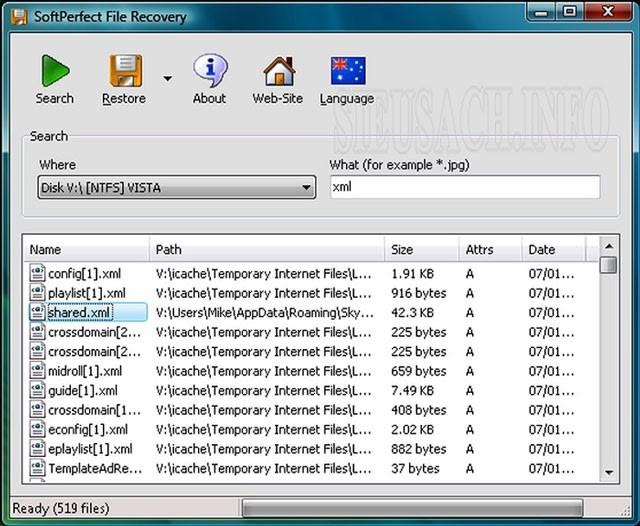Click the eplaylist[1].xml file name
The height and width of the screenshot is (526, 640).
coord(90,449)
